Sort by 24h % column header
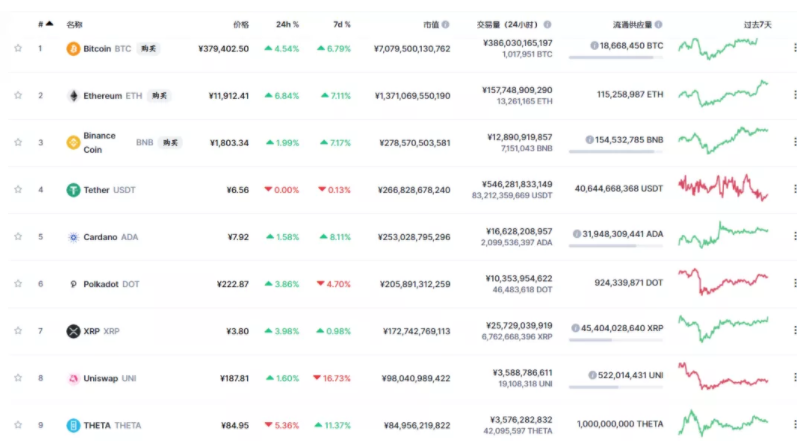797x441 pixels. point(287,24)
